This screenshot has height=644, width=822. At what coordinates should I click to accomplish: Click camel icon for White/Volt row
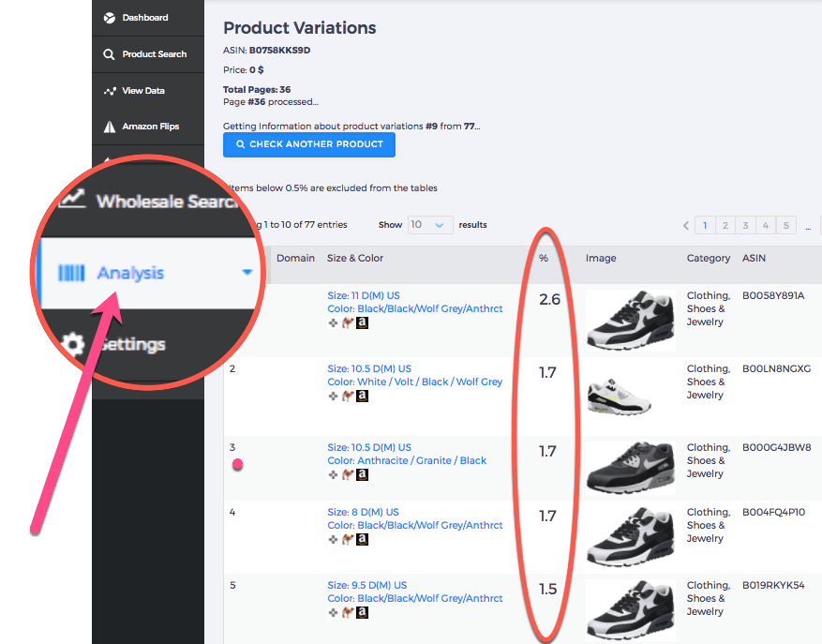pyautogui.click(x=348, y=397)
